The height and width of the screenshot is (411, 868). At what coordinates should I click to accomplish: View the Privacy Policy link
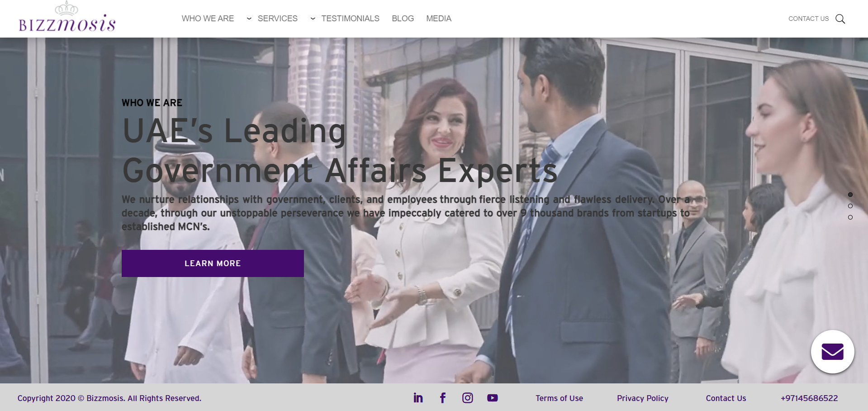(x=643, y=398)
